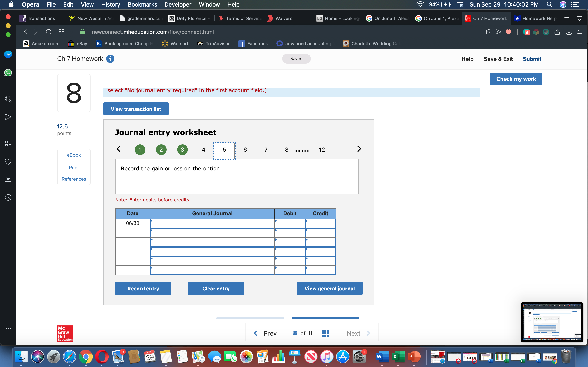Advance worksheet steps with right chevron

[x=359, y=149]
